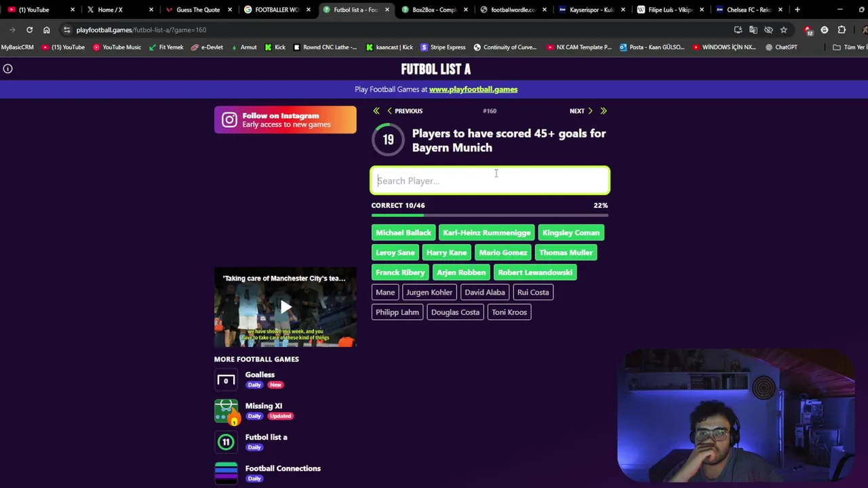Image resolution: width=868 pixels, height=488 pixels.
Task: Open the Armut bookmark
Action: tap(244, 47)
